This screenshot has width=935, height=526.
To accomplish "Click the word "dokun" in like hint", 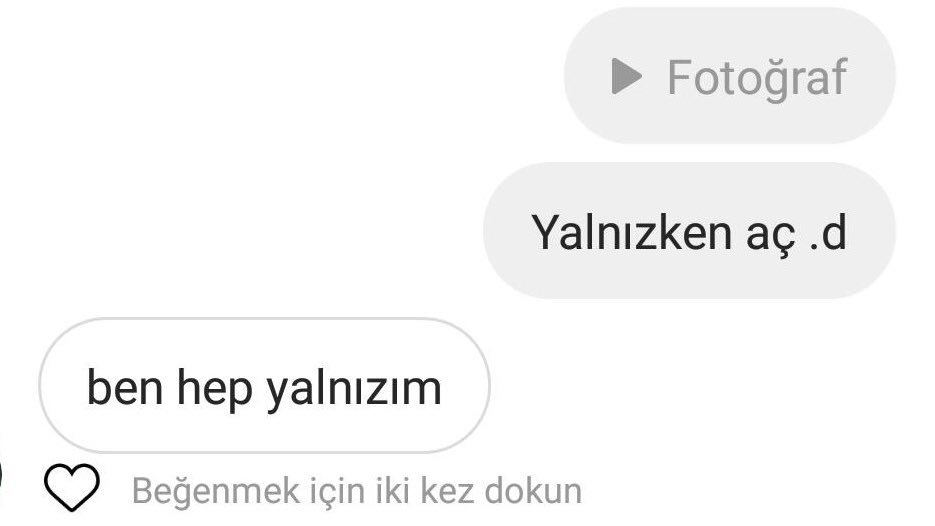I will coord(534,490).
